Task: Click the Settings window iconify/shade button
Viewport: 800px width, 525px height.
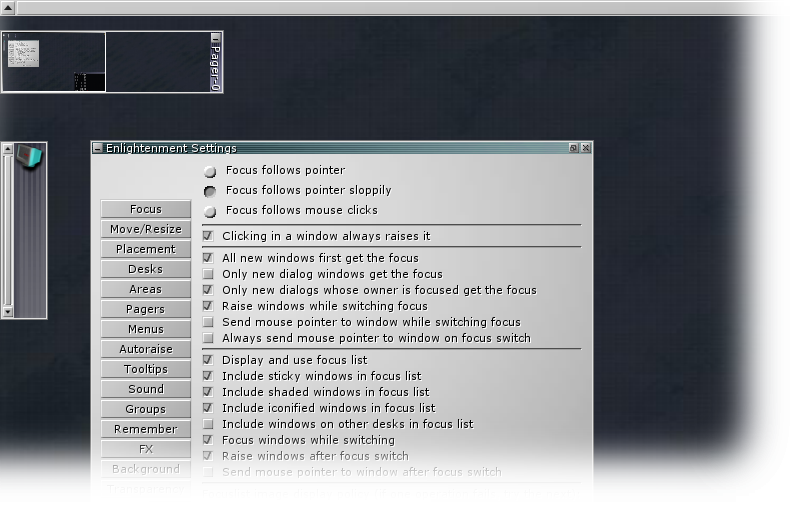Action: 573,148
